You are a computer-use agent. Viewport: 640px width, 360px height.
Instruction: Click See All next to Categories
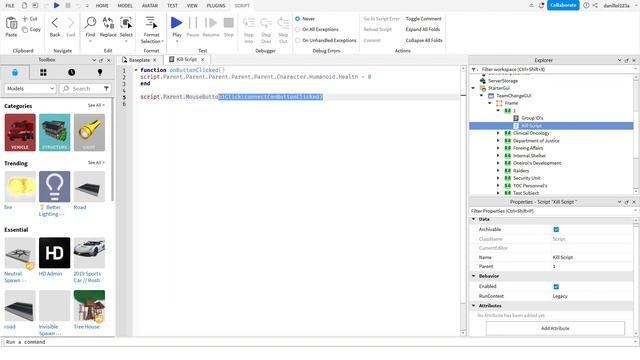click(96, 105)
